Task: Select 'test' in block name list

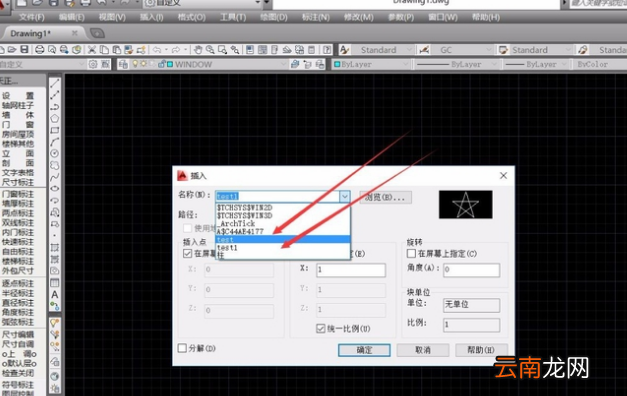Action: click(283, 240)
